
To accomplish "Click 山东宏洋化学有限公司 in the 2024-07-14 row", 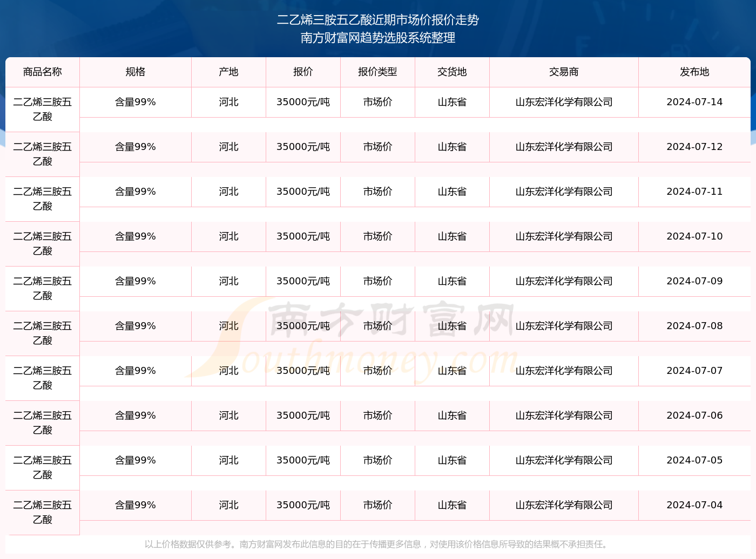I will click(x=564, y=102).
